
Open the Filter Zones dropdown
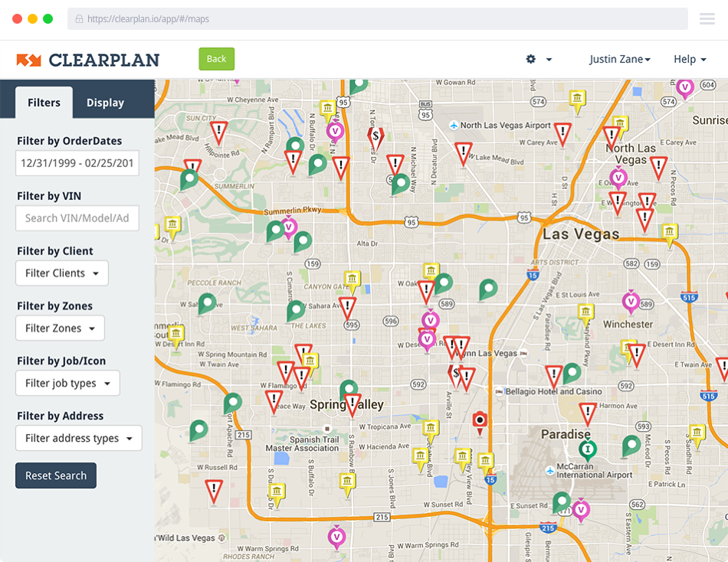point(60,328)
